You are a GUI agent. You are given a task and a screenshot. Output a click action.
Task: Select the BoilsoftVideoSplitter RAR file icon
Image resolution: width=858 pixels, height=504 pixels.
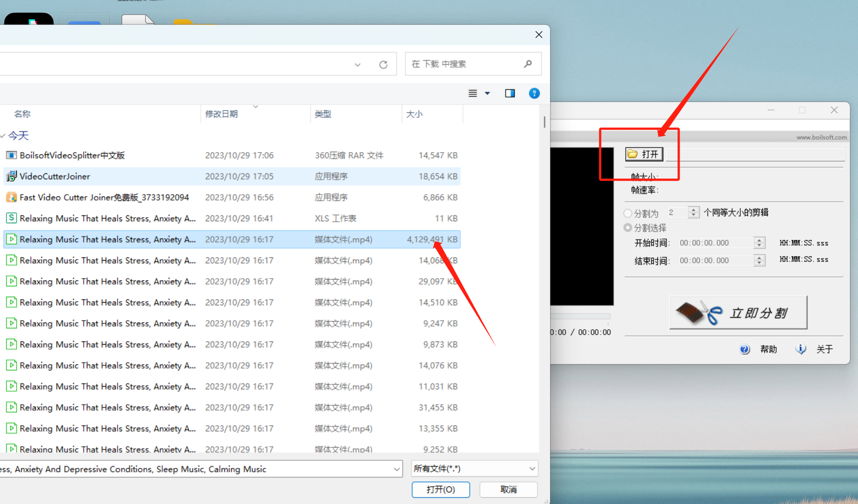(x=11, y=155)
